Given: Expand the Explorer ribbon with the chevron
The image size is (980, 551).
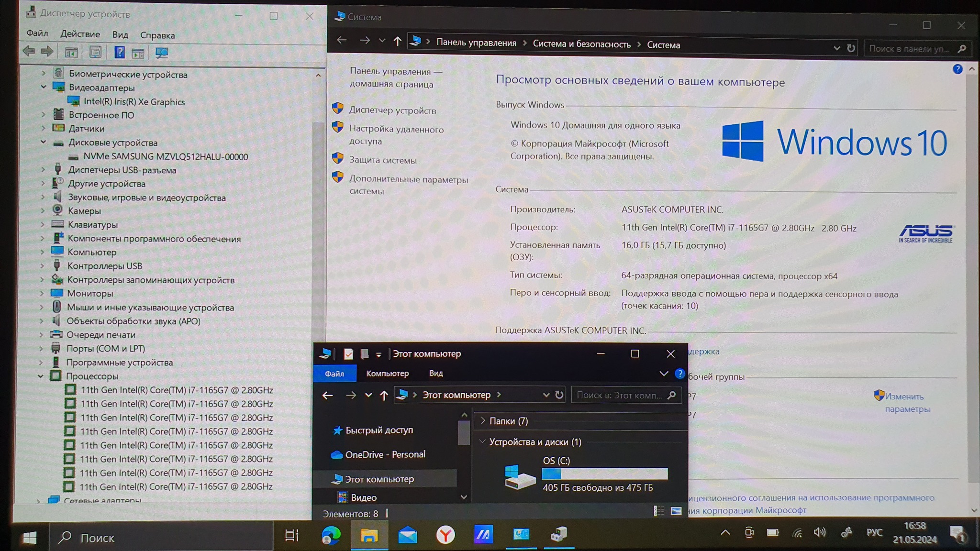Looking at the screenshot, I should (x=663, y=374).
